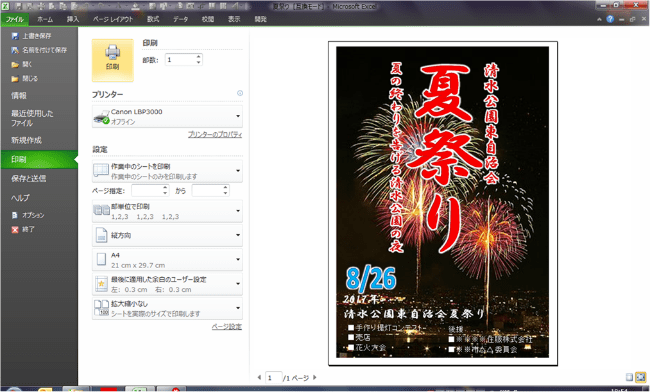Increase copies with the up spinner arrow

[199, 57]
